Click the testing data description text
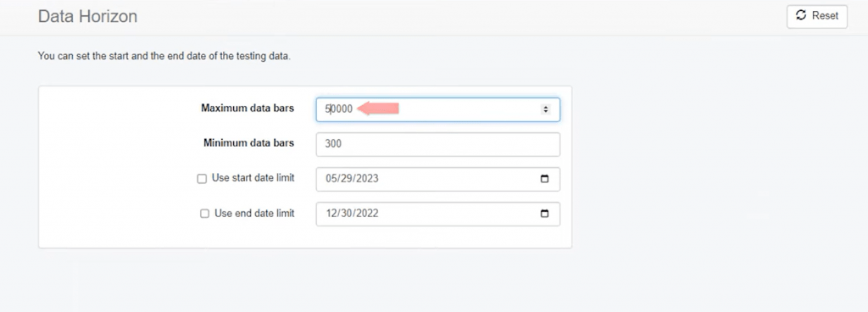868x312 pixels. point(164,57)
